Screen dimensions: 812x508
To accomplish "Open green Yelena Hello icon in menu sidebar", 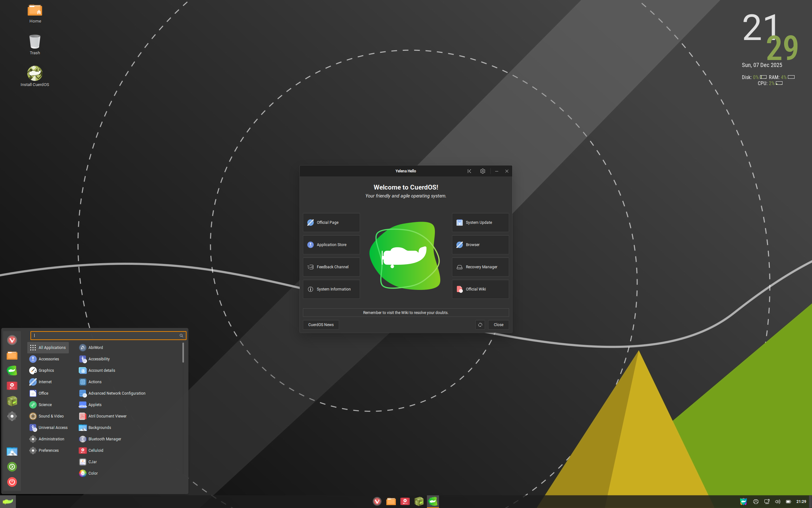I will (x=12, y=371).
